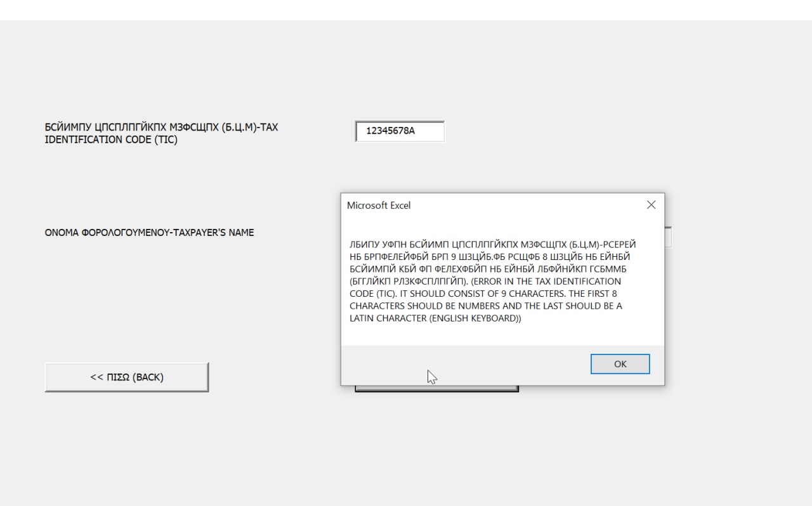Click the TAXPAYER'S NAME label
Screen dimensions: 812x506
[x=149, y=233]
